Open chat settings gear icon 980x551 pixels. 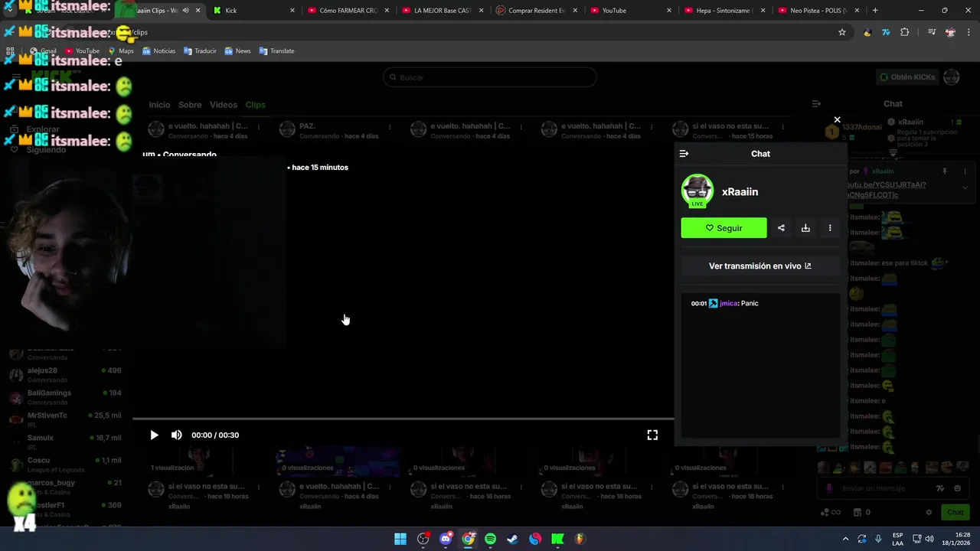[929, 512]
